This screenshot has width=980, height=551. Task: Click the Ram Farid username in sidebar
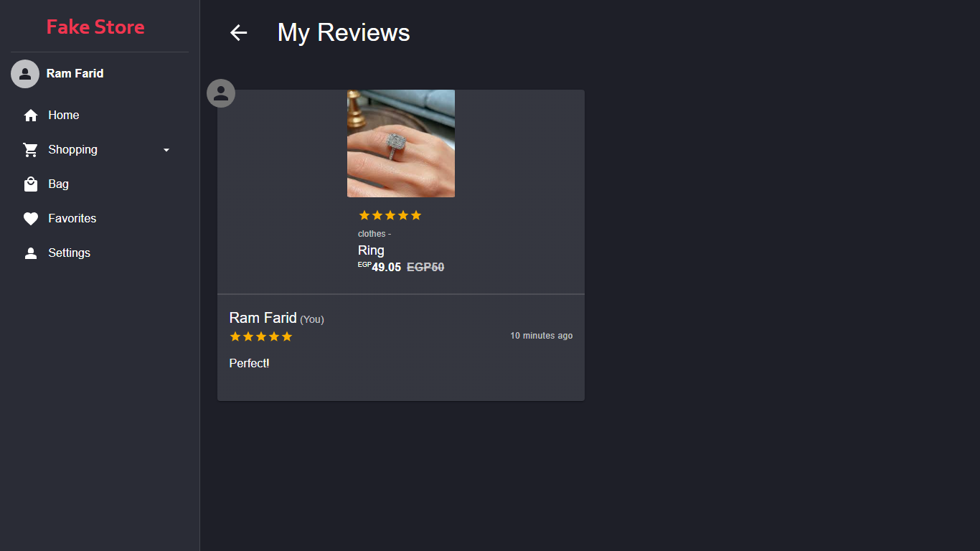click(x=75, y=74)
